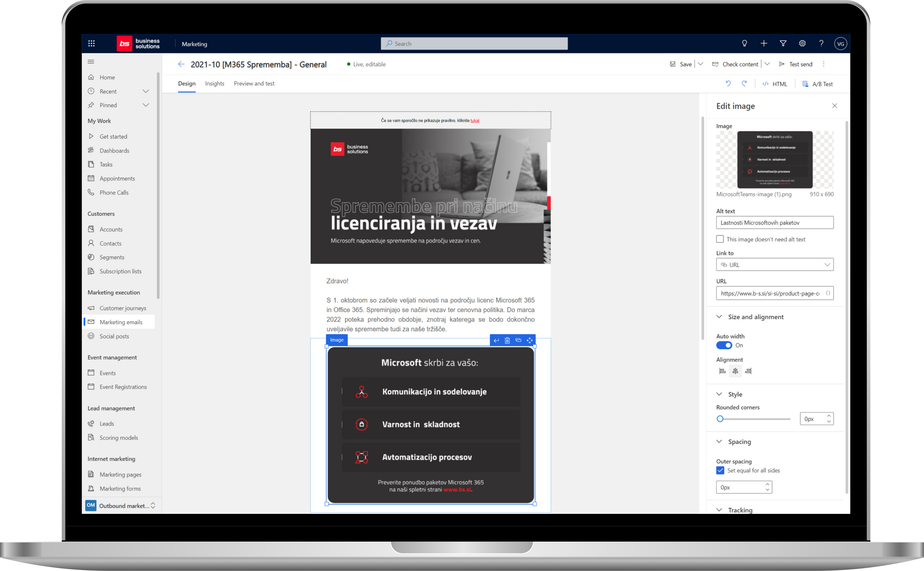Open the Check content dropdown arrow
This screenshot has width=924, height=571.
pyautogui.click(x=767, y=64)
